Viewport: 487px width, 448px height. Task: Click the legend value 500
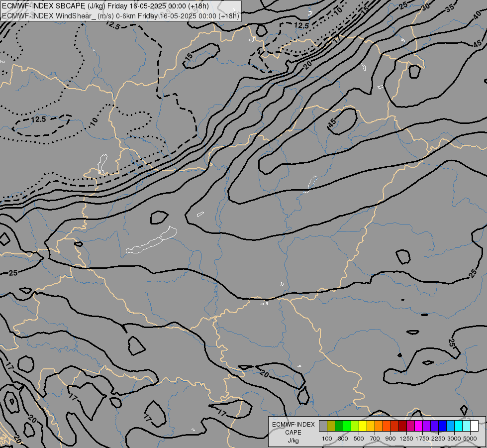tap(359, 439)
